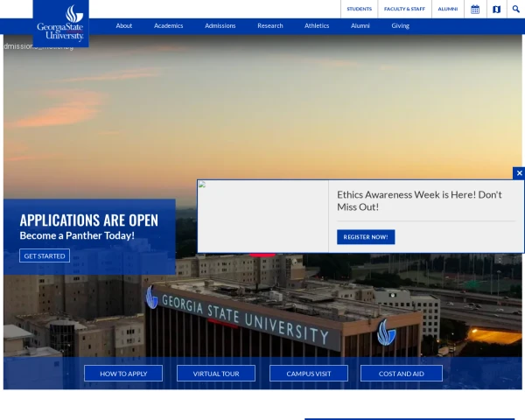Go to the Research menu item
525x420 pixels.
[270, 26]
